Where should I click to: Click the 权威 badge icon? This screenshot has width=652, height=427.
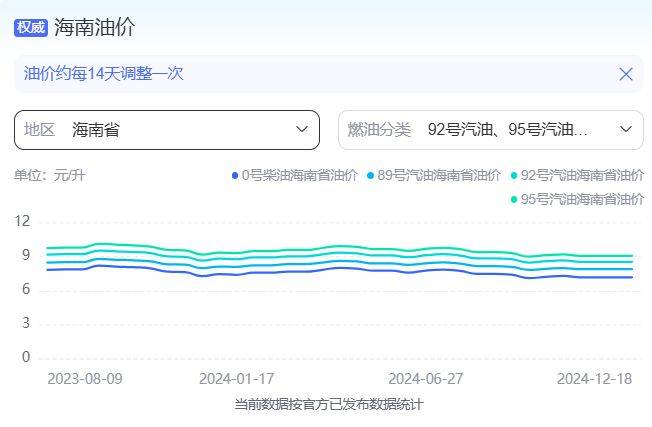coord(31,27)
